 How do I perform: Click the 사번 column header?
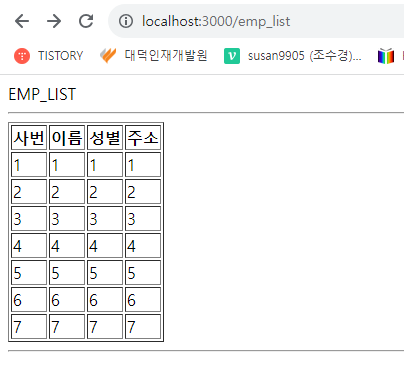click(x=29, y=138)
